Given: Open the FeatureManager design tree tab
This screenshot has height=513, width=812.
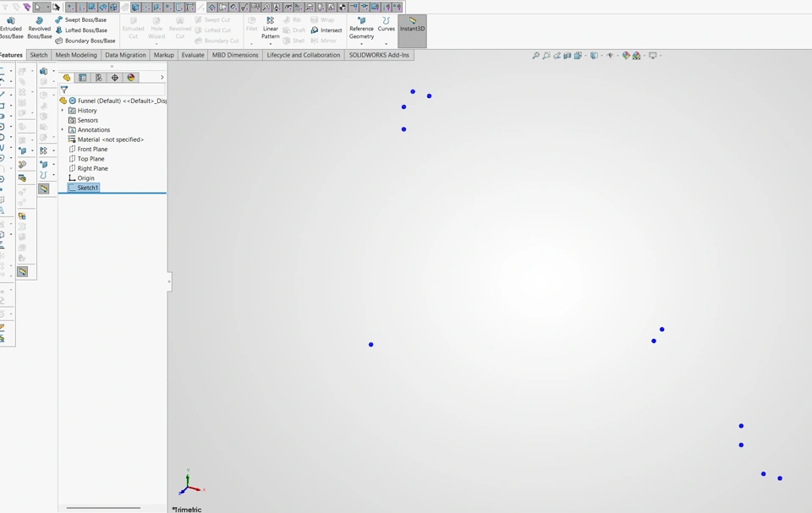Looking at the screenshot, I should pos(66,78).
